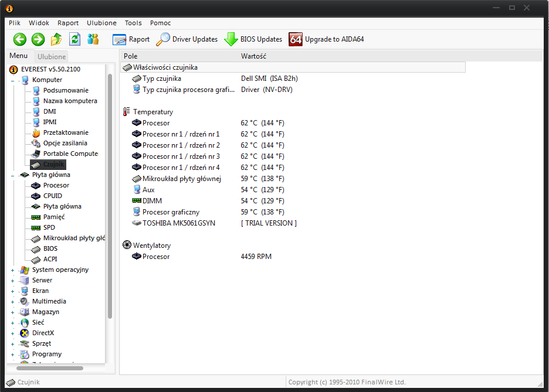This screenshot has height=392, width=549.
Task: Select Podsumowanie in the tree
Action: pyautogui.click(x=66, y=90)
